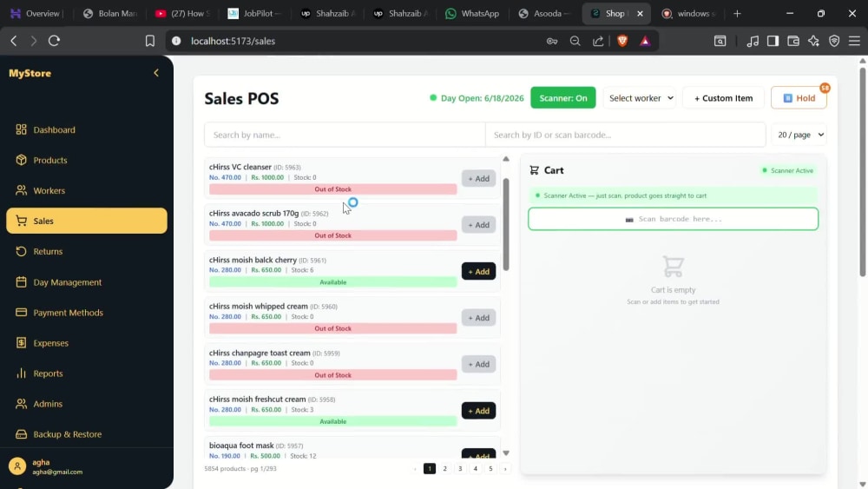Click the next page arrow in pagination

[x=505, y=468]
